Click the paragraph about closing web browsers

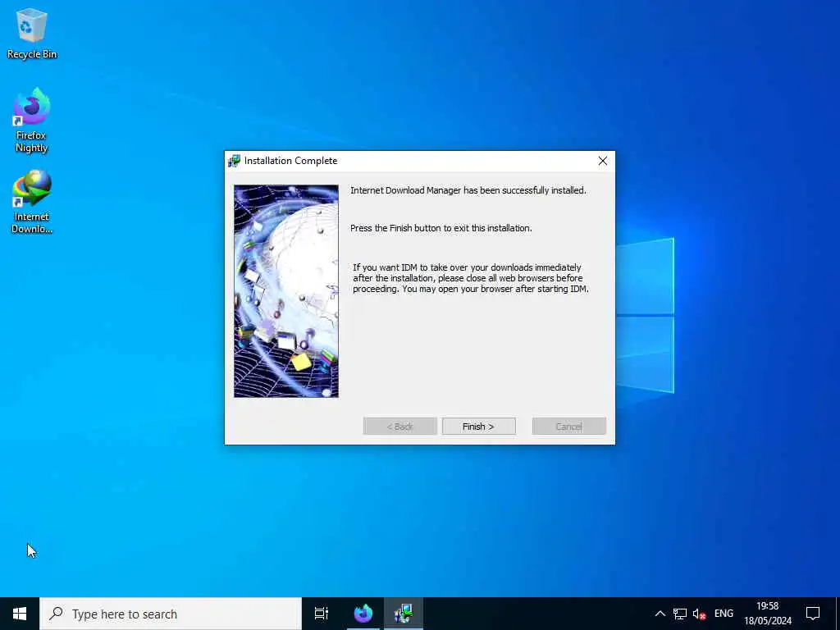click(470, 278)
